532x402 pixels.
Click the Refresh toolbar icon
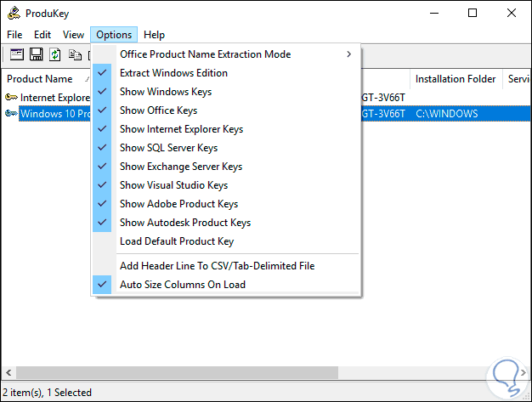55,54
